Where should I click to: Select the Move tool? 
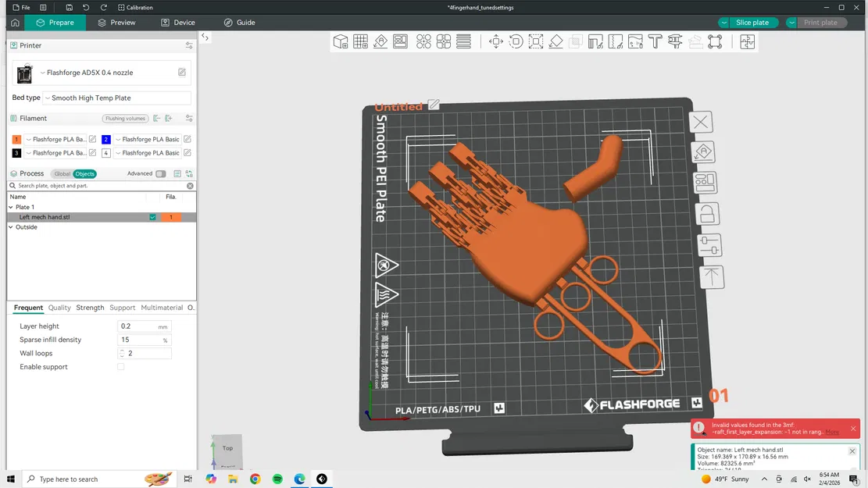click(x=495, y=41)
